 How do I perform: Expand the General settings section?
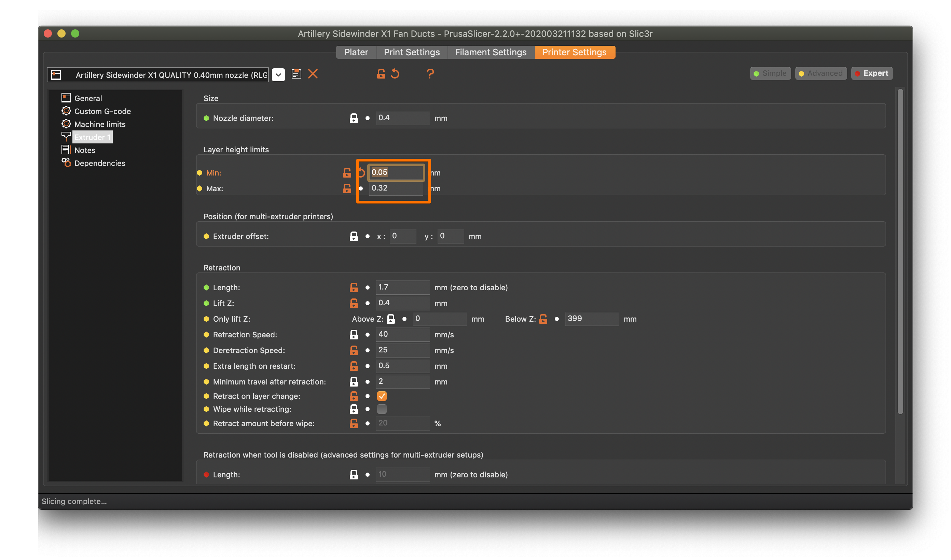tap(87, 98)
